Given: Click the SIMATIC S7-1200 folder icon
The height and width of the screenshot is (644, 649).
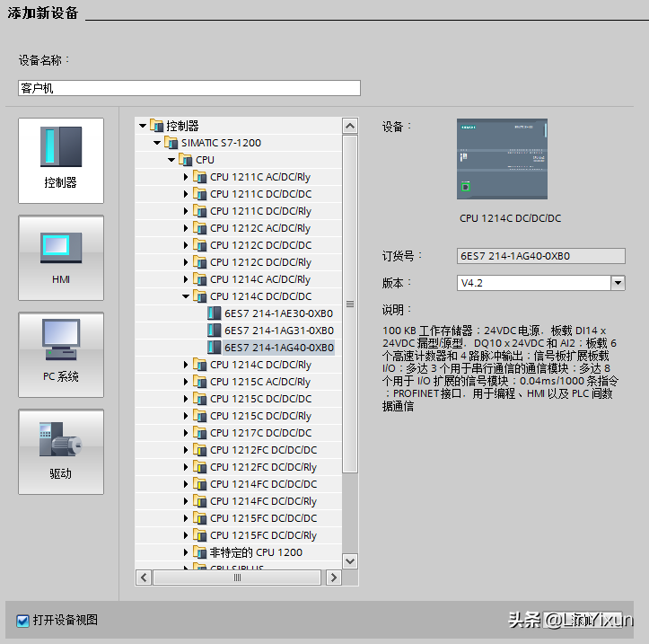Looking at the screenshot, I should tap(171, 143).
